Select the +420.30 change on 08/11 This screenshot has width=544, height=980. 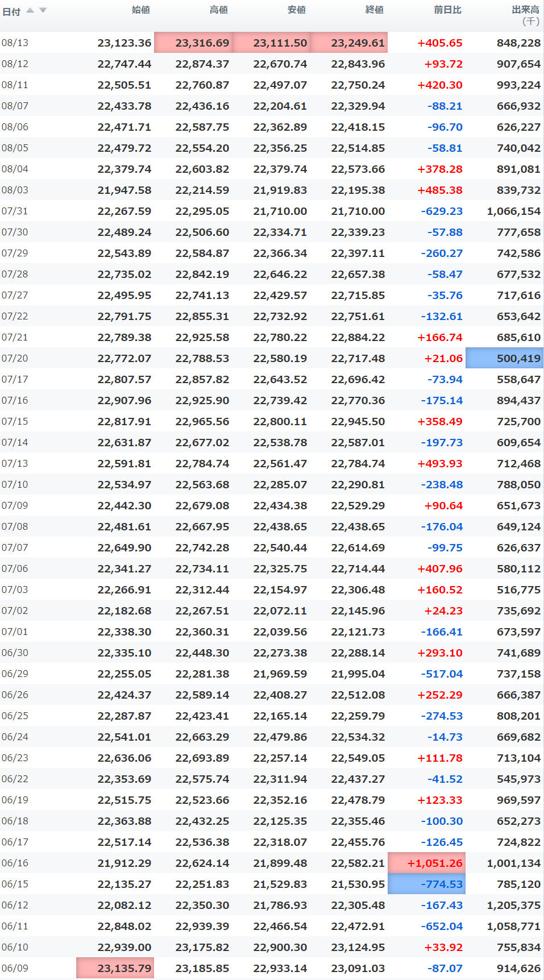point(440,85)
